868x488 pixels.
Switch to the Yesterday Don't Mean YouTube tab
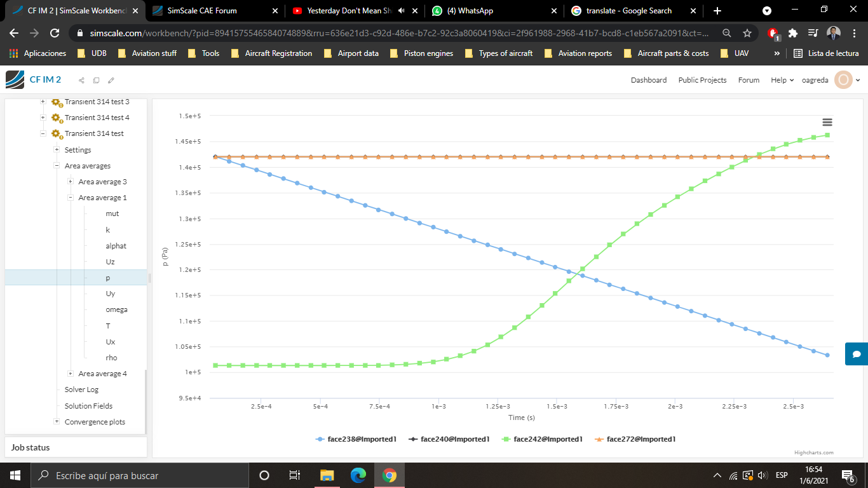click(355, 11)
